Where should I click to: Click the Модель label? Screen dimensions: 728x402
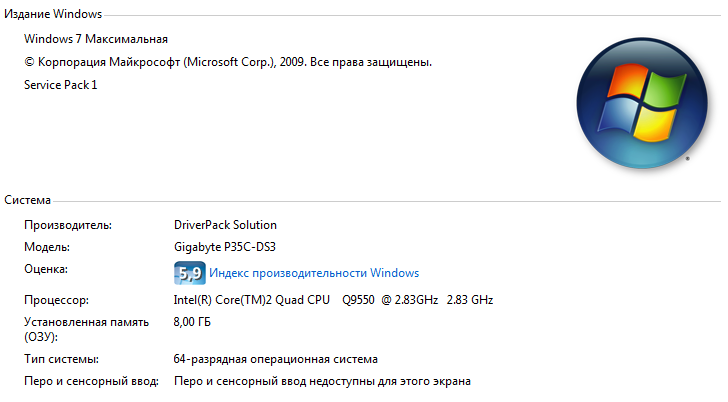coord(47,247)
